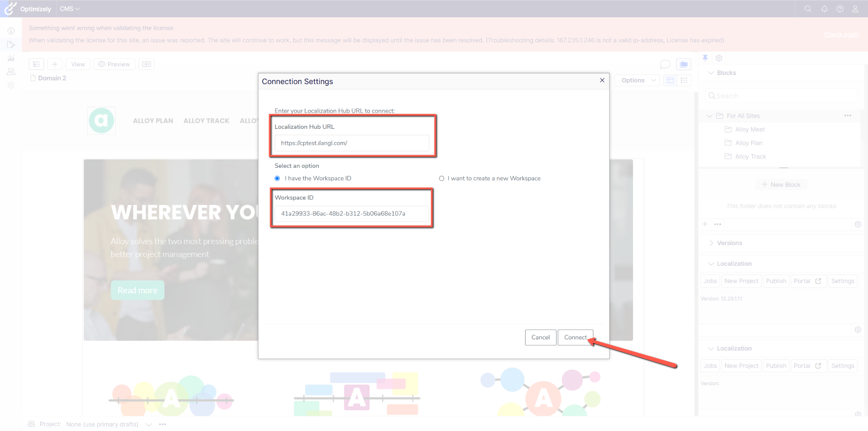The width and height of the screenshot is (868, 431).
Task: Click the Workspace ID input field
Action: (352, 214)
